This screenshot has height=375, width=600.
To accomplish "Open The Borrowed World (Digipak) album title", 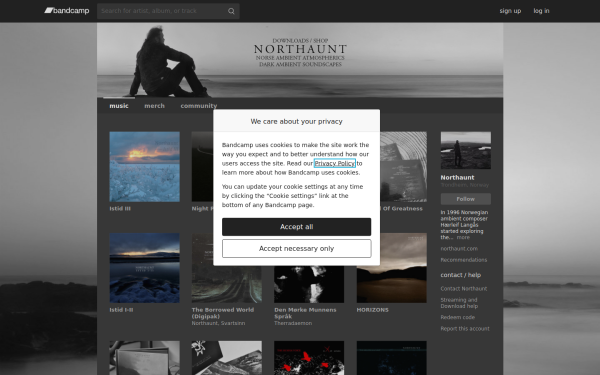I will coord(223,313).
